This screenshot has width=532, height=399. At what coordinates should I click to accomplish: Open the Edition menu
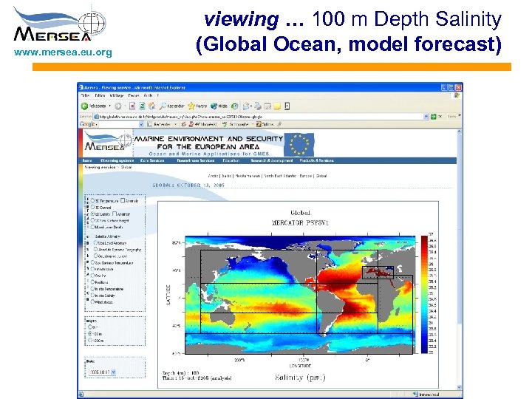tap(100, 95)
